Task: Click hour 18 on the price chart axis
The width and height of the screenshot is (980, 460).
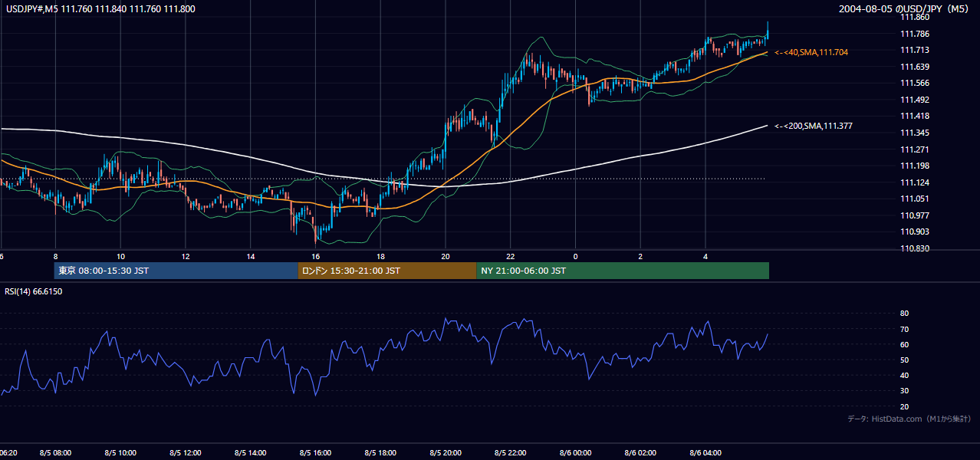Action: (380, 255)
